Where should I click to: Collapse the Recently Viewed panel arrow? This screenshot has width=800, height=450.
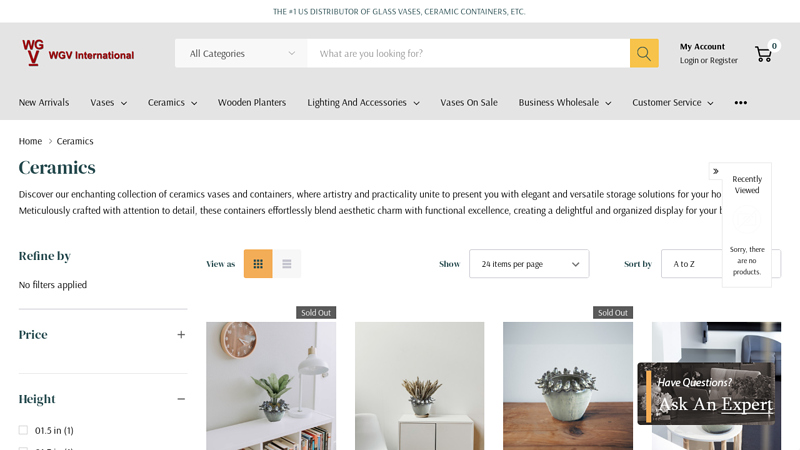[x=716, y=171]
